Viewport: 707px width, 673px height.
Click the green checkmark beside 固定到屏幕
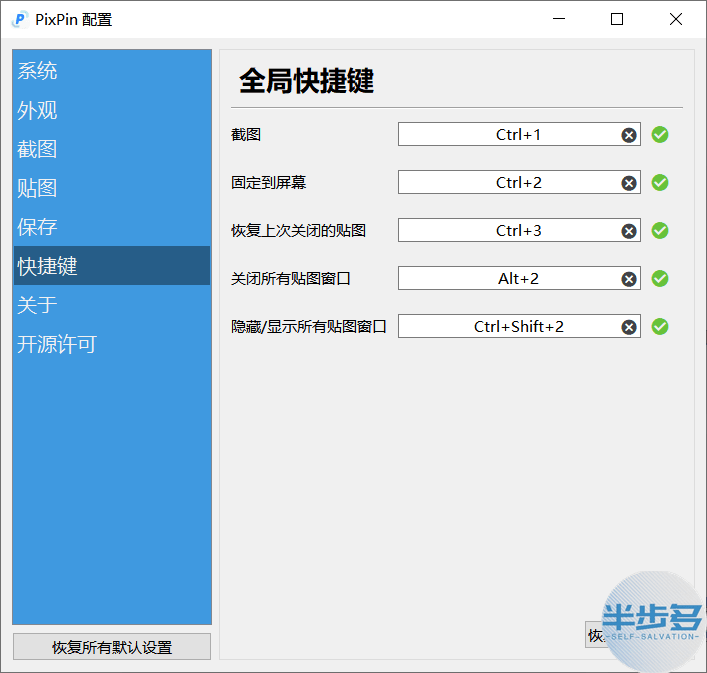(660, 183)
